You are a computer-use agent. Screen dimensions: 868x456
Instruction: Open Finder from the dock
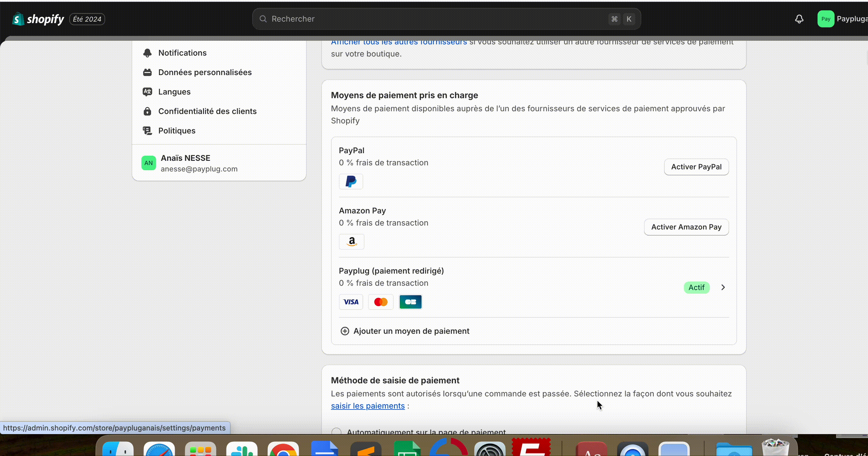[x=118, y=449]
